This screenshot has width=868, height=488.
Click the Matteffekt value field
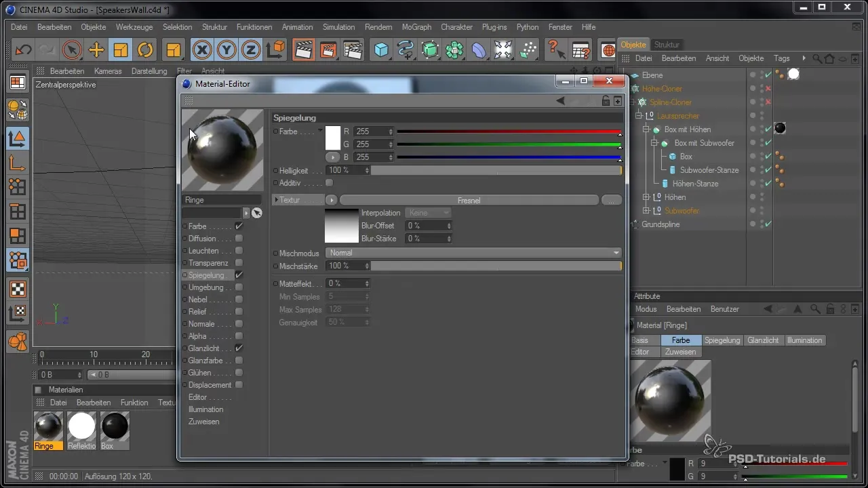coord(348,283)
